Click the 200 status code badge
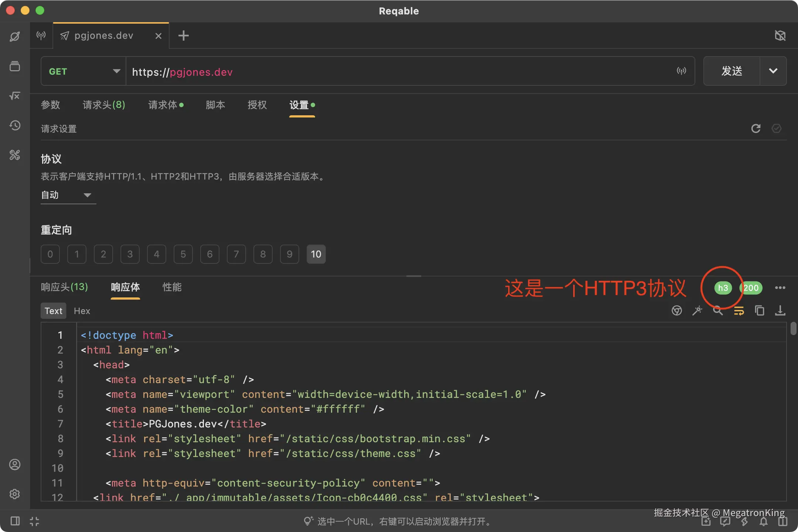Image resolution: width=798 pixels, height=532 pixels. [x=751, y=288]
